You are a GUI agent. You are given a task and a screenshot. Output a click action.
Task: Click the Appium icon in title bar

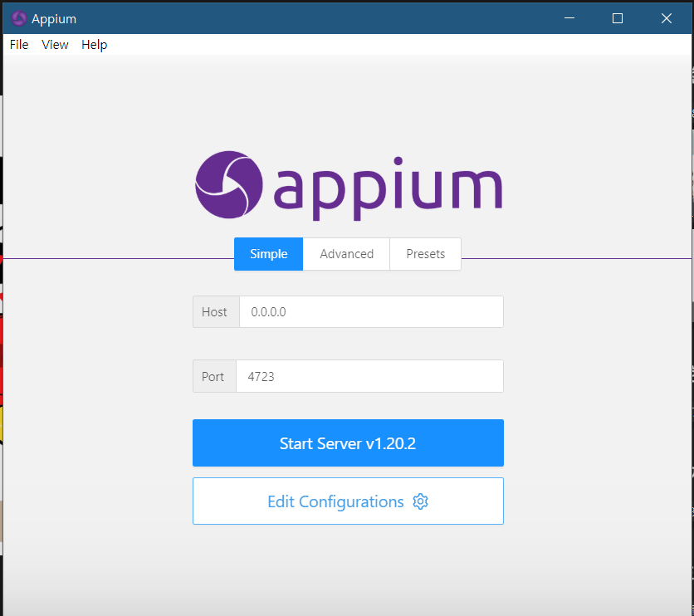(18, 18)
